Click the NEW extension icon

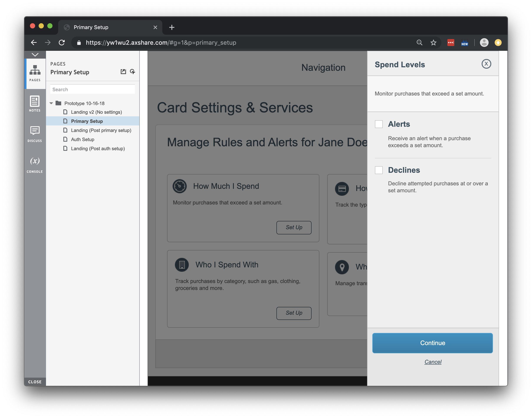pos(465,43)
